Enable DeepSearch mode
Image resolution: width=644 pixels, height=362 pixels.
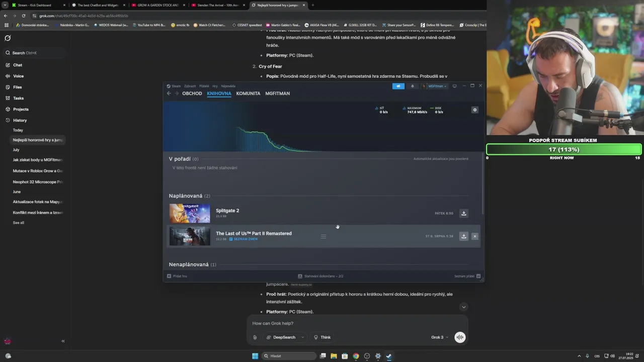(x=281, y=337)
